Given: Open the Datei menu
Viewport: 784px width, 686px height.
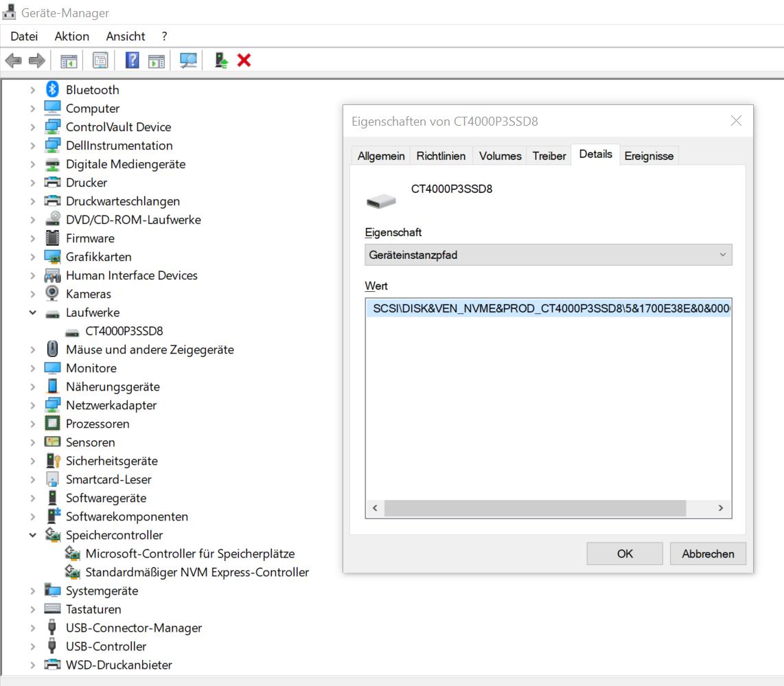Looking at the screenshot, I should [24, 36].
